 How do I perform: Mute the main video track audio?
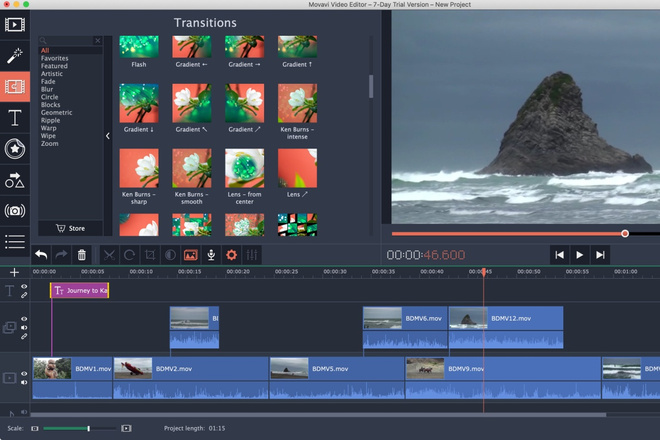(x=24, y=382)
